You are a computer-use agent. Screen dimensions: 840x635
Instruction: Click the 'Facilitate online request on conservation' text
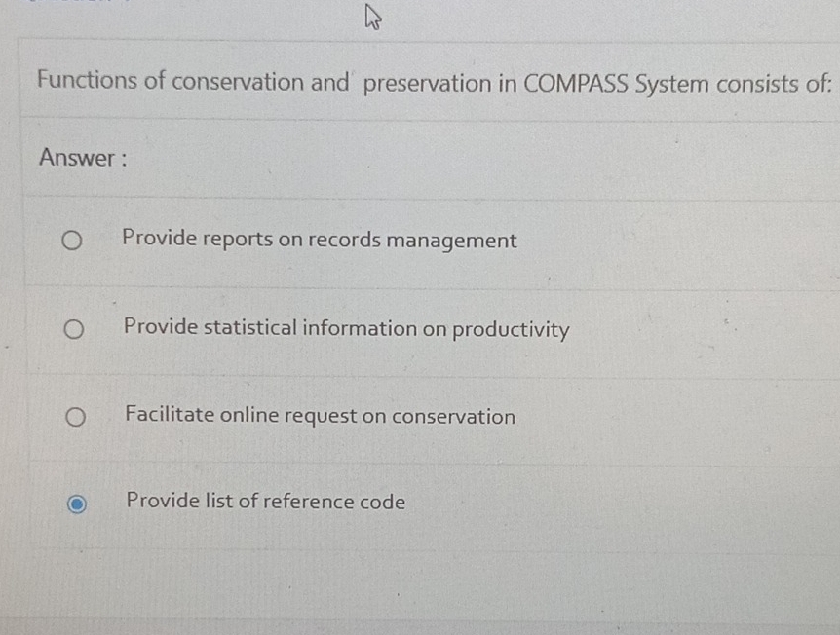pyautogui.click(x=319, y=417)
